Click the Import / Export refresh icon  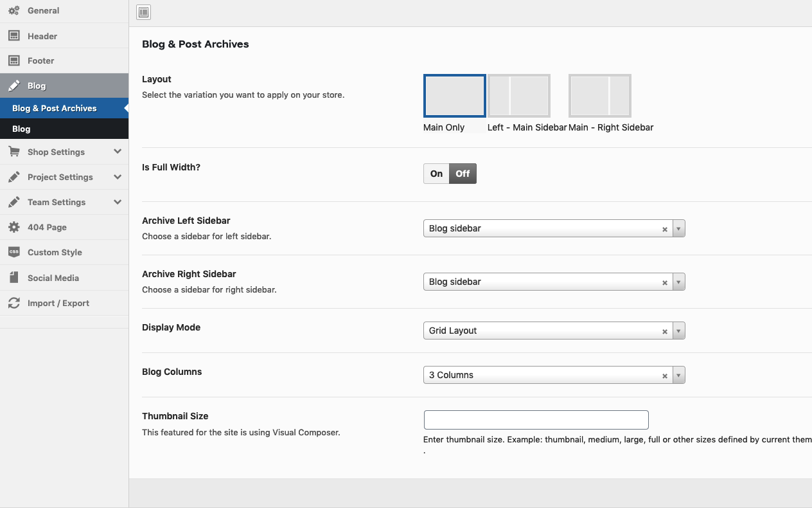pos(13,304)
